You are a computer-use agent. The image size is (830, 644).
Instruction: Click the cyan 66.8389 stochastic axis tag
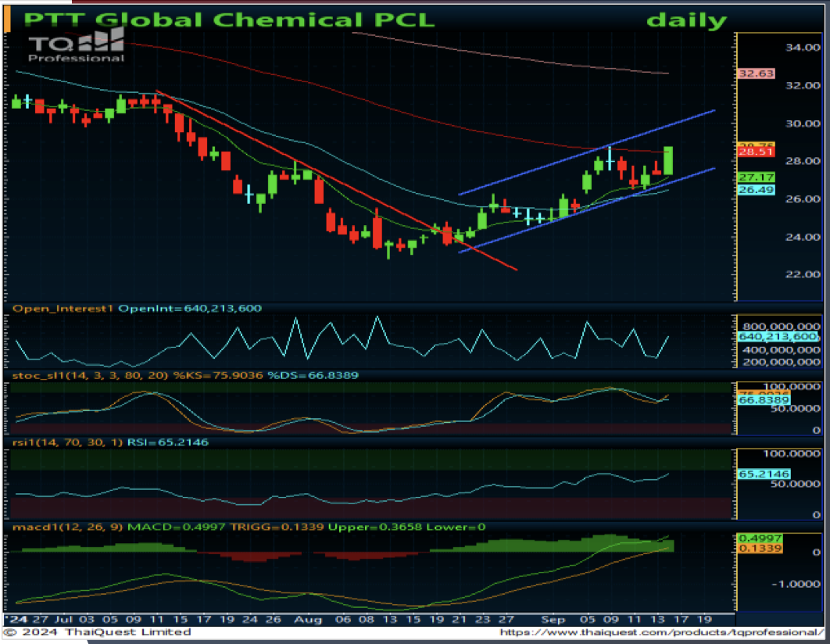click(x=764, y=401)
